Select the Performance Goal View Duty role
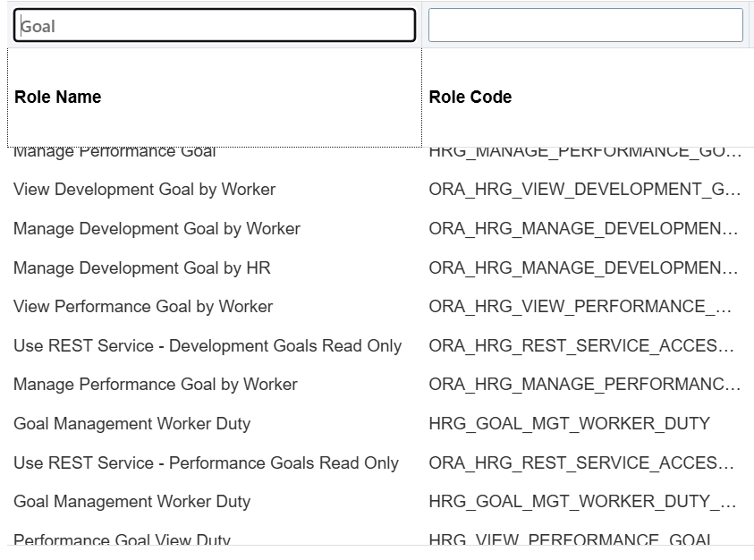Image resolution: width=754 pixels, height=560 pixels. pos(122,540)
